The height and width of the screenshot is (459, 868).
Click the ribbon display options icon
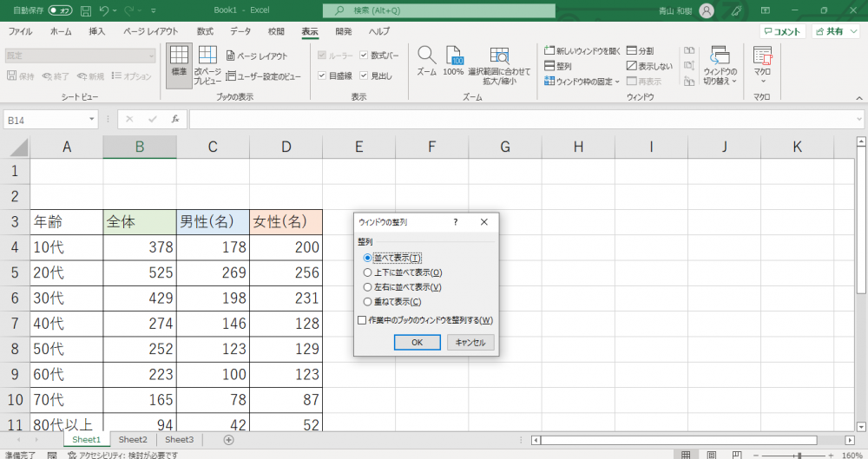coord(766,10)
